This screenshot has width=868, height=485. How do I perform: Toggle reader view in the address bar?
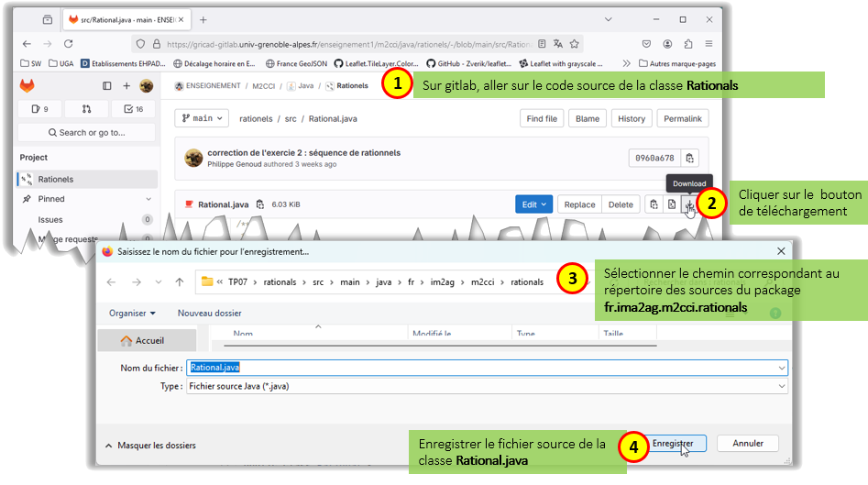coord(542,44)
